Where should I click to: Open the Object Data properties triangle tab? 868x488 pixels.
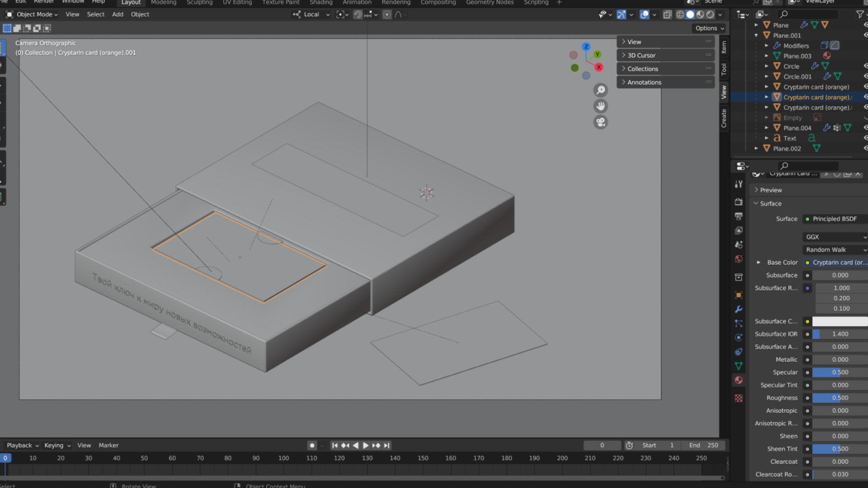click(x=739, y=366)
